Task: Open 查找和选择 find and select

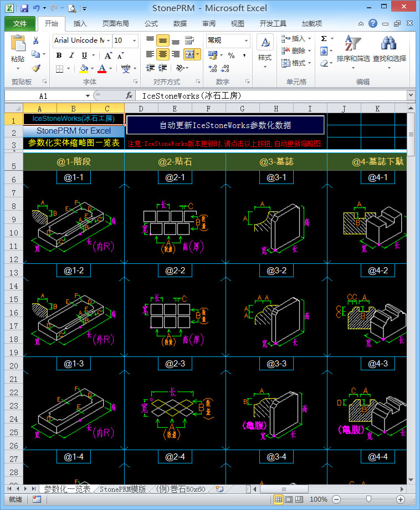Action: click(x=390, y=52)
